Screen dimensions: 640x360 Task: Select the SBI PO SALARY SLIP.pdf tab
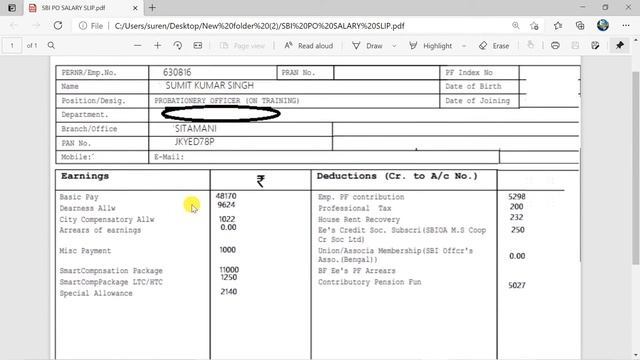(x=83, y=8)
